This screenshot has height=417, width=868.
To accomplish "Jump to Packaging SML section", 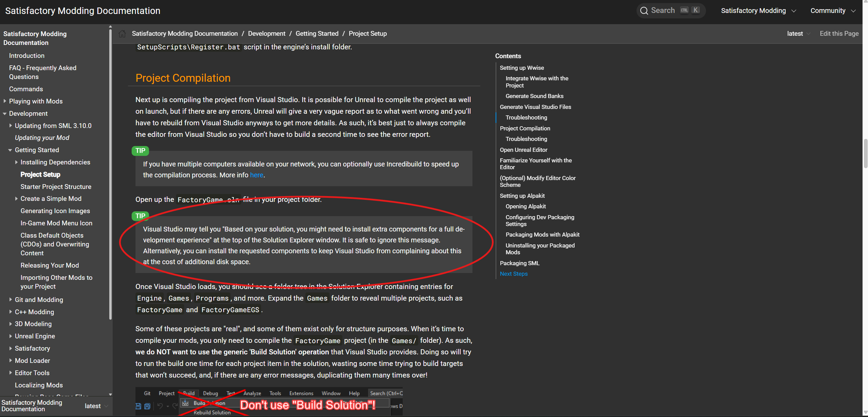I will click(519, 263).
